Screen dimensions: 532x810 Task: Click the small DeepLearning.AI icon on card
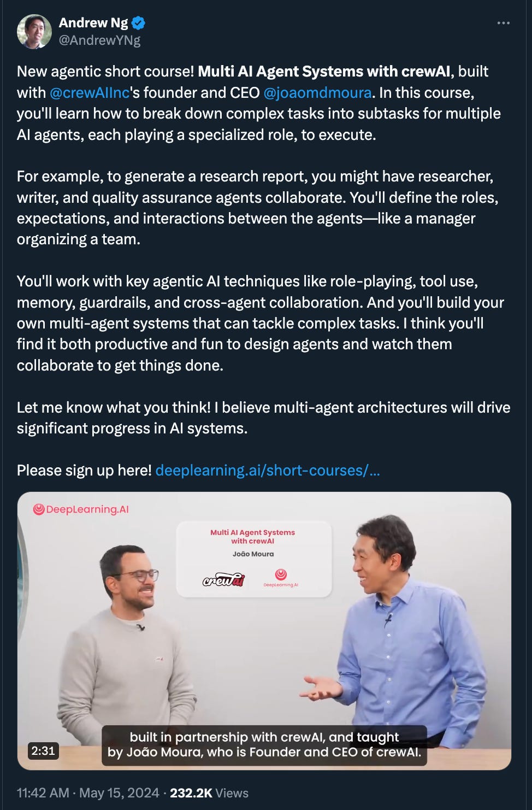point(281,577)
